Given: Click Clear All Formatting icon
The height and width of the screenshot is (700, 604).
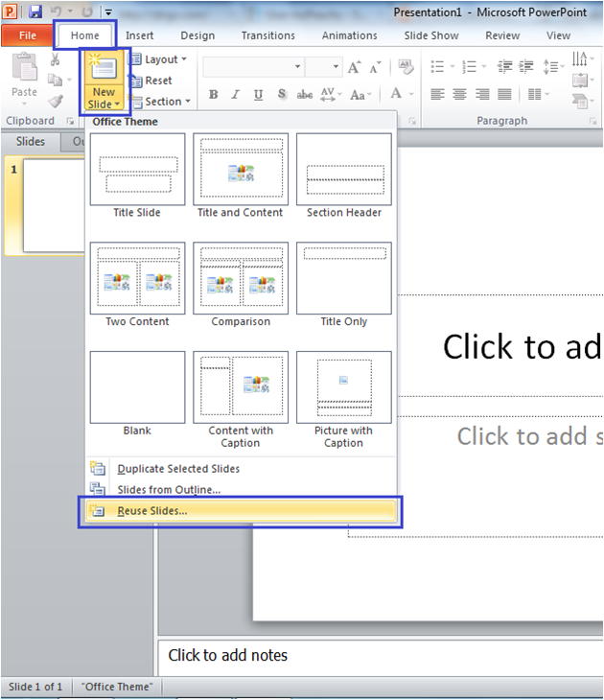Looking at the screenshot, I should [x=406, y=67].
